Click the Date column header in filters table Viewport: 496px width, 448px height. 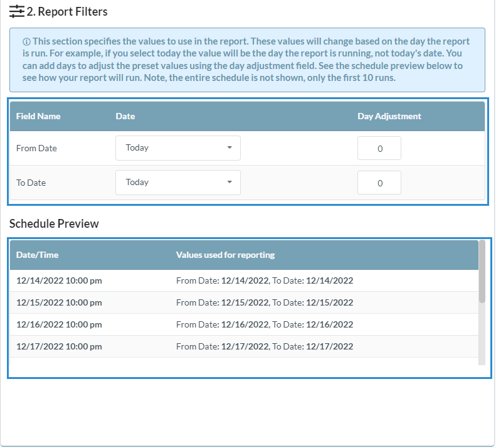point(125,116)
